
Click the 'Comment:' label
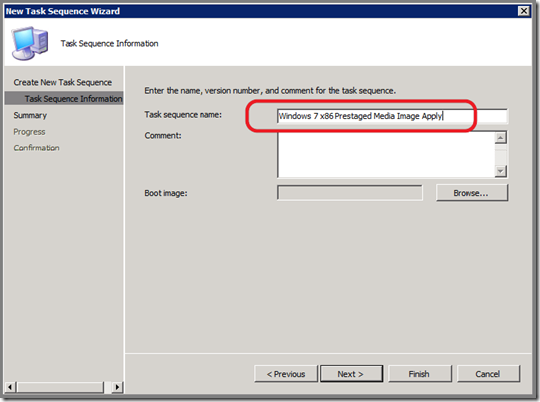[163, 136]
